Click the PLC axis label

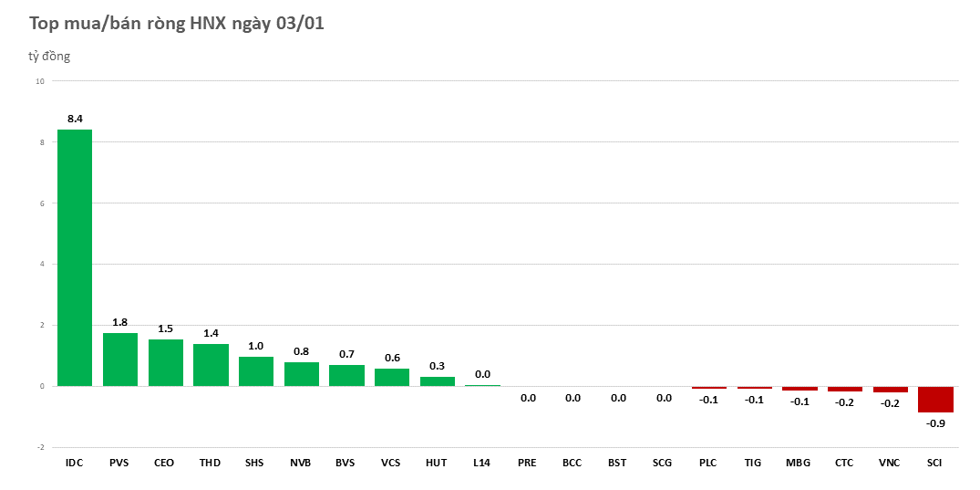click(x=708, y=464)
